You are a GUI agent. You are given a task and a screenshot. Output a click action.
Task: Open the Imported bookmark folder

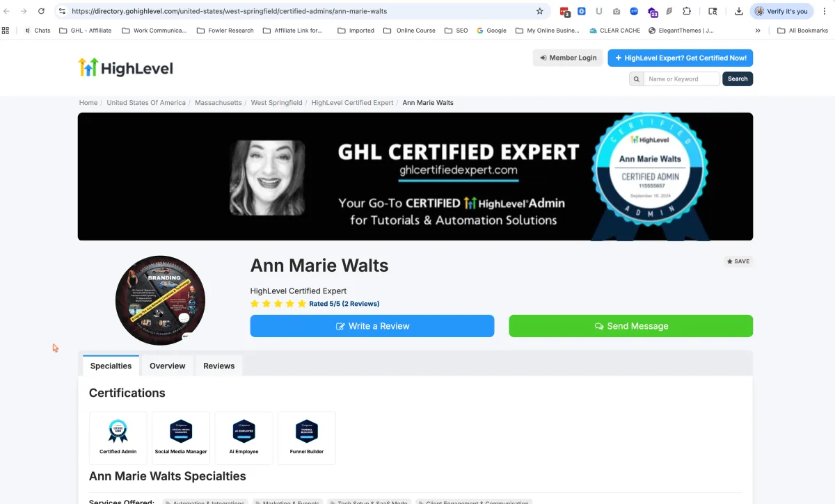click(x=356, y=31)
